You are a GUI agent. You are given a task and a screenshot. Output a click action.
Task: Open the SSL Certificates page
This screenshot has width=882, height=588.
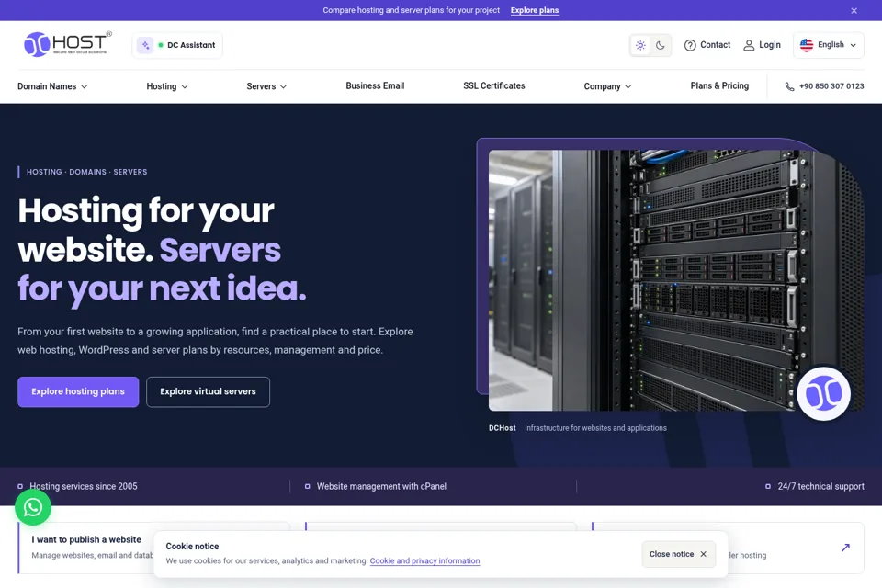point(494,85)
